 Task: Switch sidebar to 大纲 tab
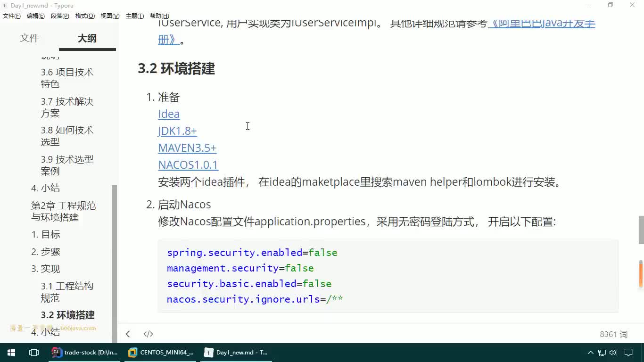[x=87, y=38]
